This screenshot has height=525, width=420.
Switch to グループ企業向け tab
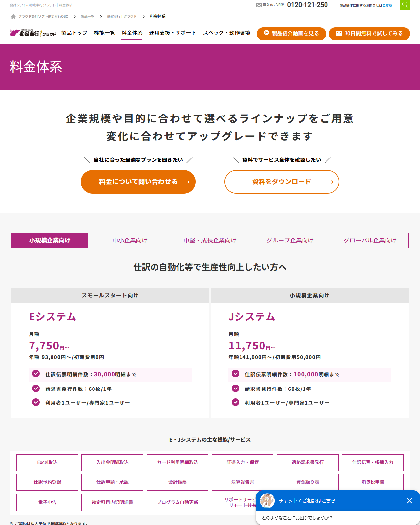click(290, 241)
